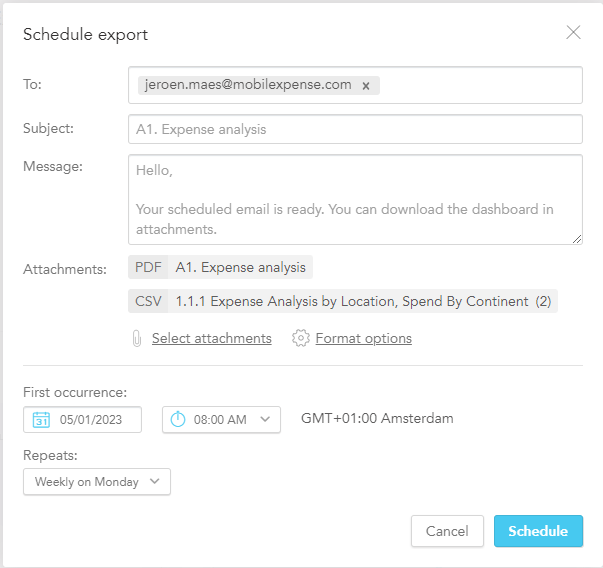Click the clock icon in time field
The width and height of the screenshot is (603, 568).
coord(178,420)
